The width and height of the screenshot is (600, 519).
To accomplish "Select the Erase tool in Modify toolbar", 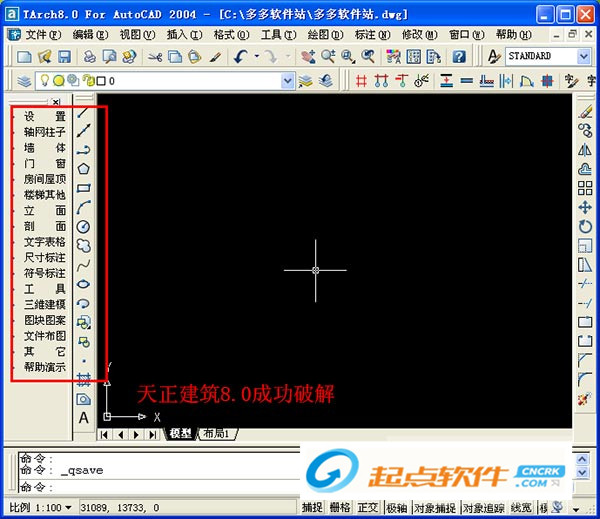I will click(x=585, y=112).
